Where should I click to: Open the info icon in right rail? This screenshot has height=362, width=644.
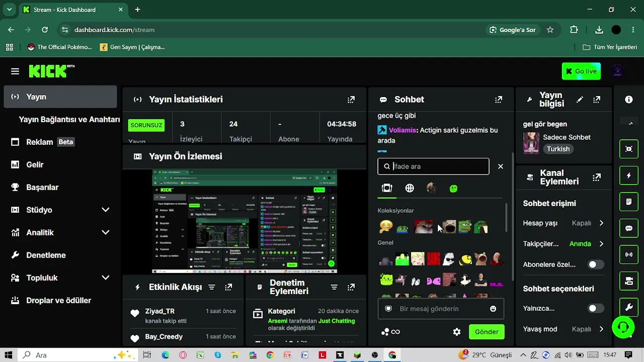pos(629,100)
